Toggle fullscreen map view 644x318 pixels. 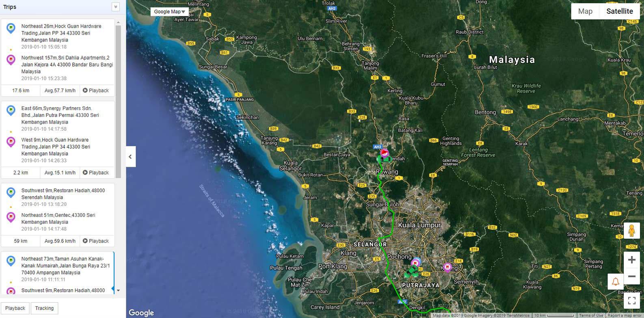tap(631, 301)
